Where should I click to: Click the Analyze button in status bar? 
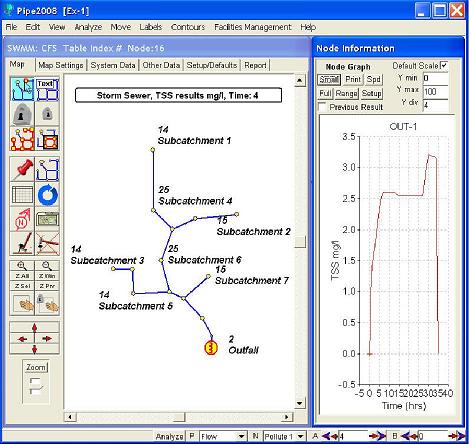click(169, 436)
